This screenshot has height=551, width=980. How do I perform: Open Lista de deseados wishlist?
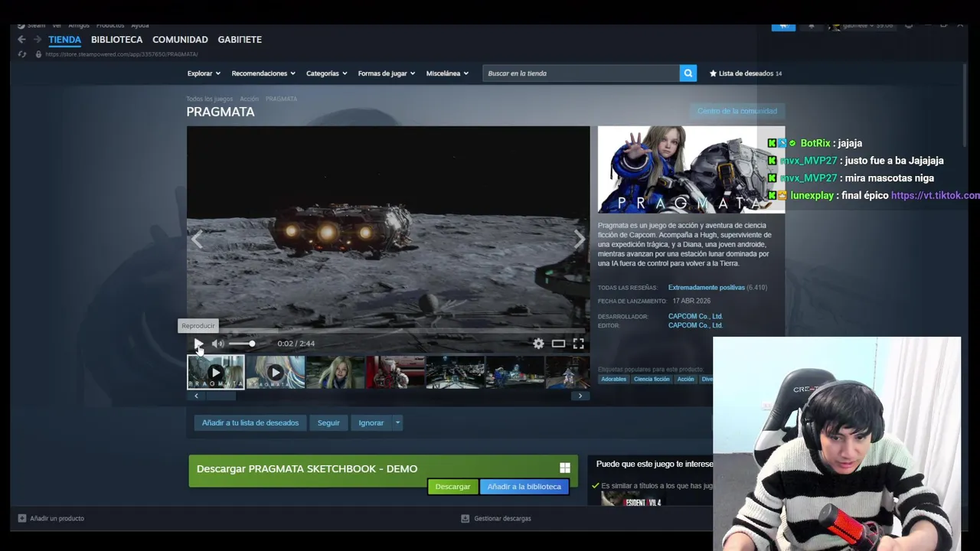pyautogui.click(x=746, y=73)
